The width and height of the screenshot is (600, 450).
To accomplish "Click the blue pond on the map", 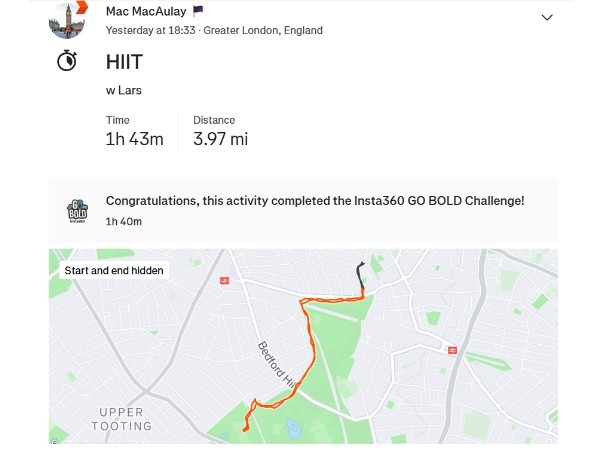I will 292,428.
